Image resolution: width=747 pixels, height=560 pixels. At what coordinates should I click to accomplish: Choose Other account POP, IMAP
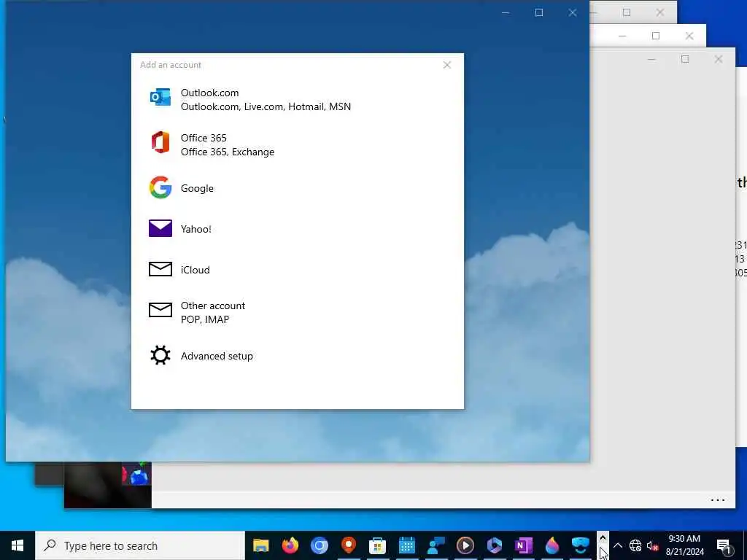[298, 312]
